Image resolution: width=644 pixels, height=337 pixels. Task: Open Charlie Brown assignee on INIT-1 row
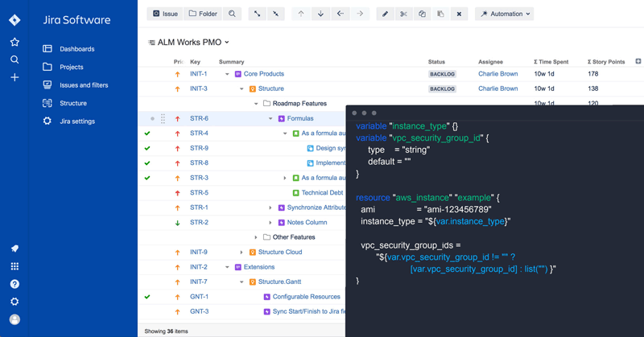click(x=497, y=74)
